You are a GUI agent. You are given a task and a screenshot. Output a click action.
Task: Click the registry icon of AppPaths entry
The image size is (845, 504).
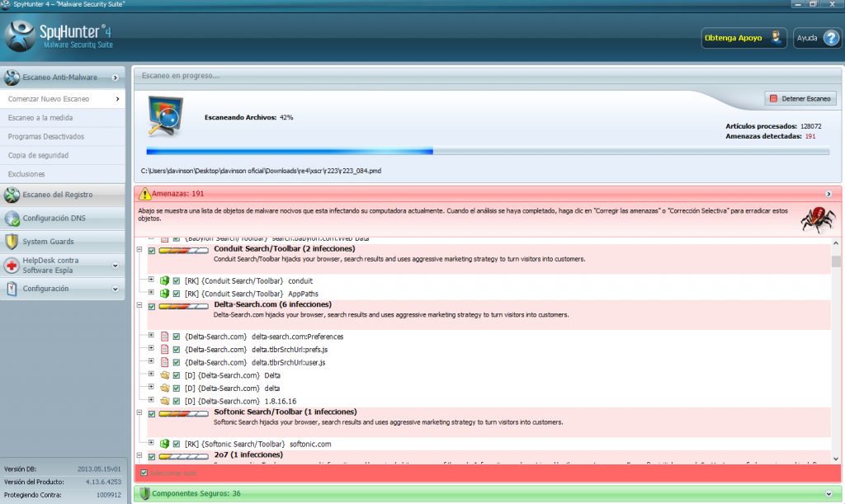(x=164, y=294)
